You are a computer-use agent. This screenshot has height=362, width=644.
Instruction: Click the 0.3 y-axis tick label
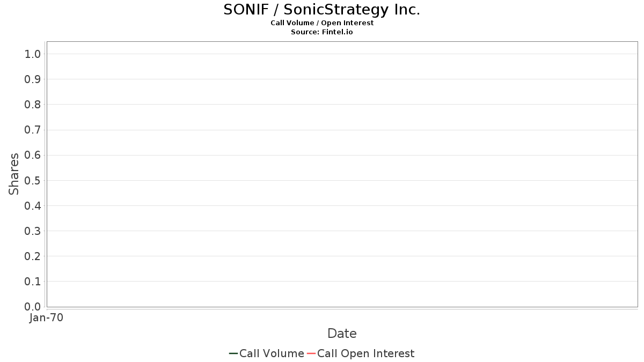[33, 231]
